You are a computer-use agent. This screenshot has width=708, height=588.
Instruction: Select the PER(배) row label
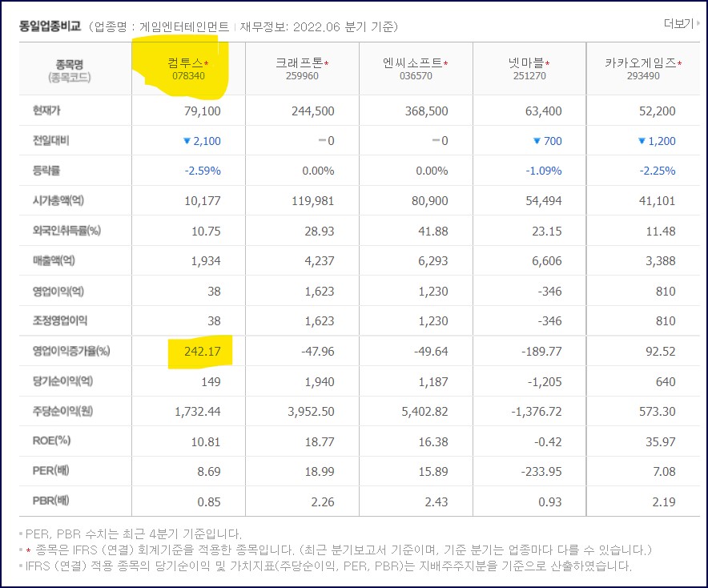pyautogui.click(x=50, y=470)
